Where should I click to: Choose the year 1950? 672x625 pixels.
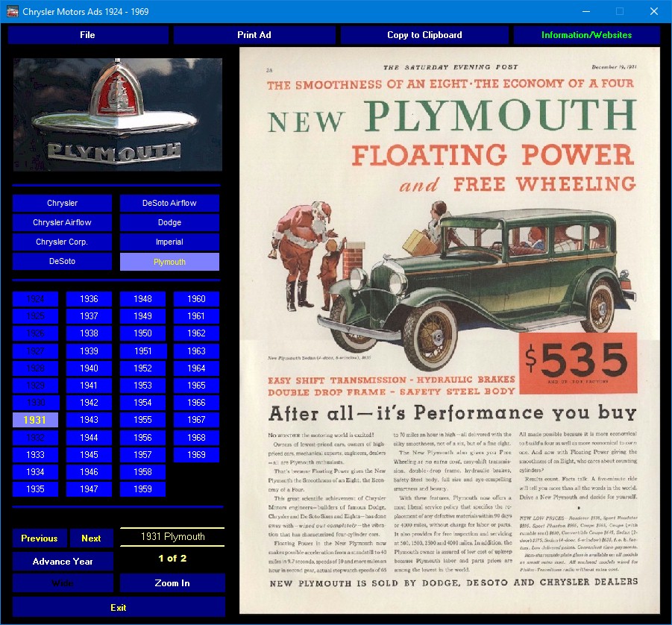pyautogui.click(x=142, y=333)
